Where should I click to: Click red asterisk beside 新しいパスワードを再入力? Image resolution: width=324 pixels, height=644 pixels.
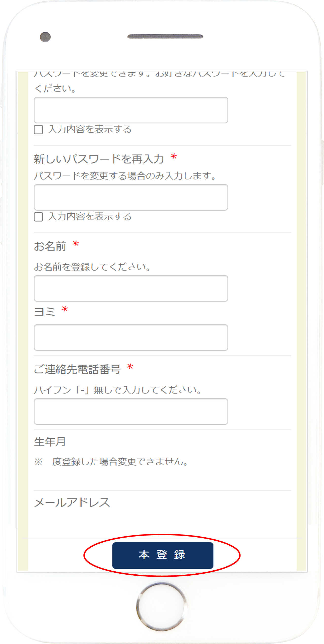174,157
